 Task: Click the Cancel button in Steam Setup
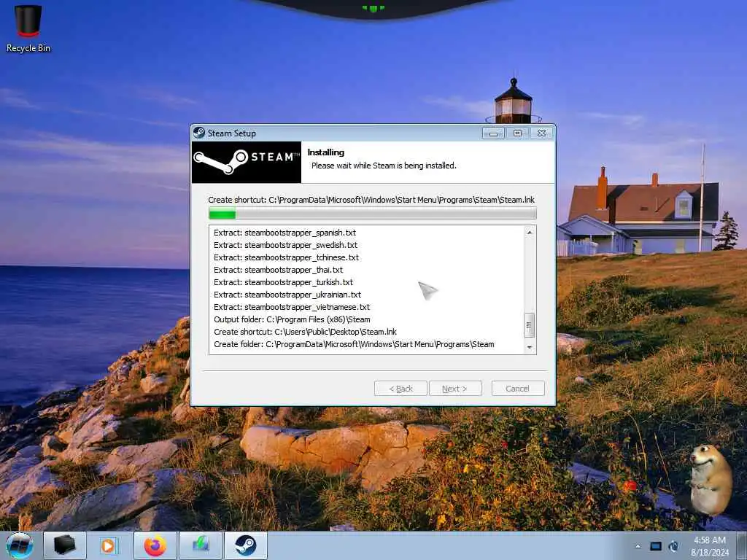pos(518,389)
